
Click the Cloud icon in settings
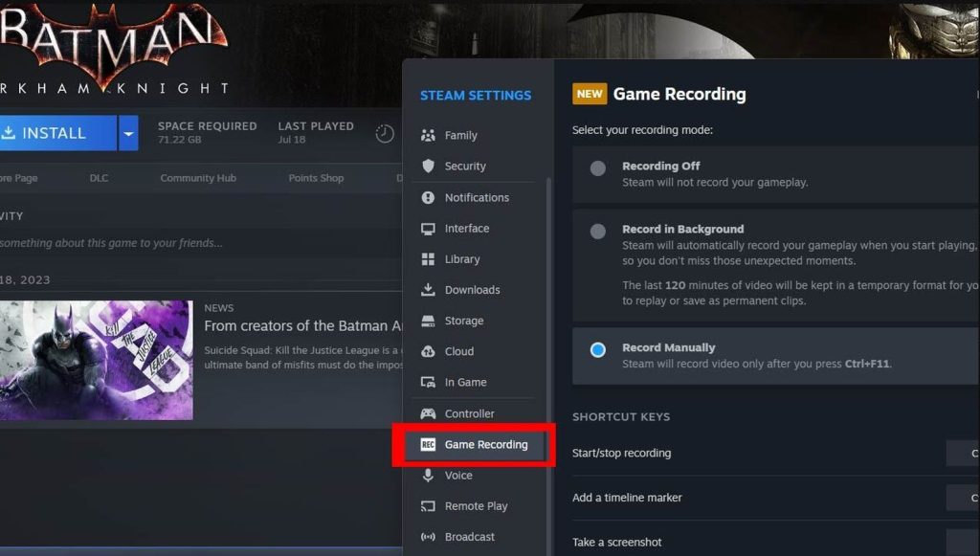(x=428, y=351)
